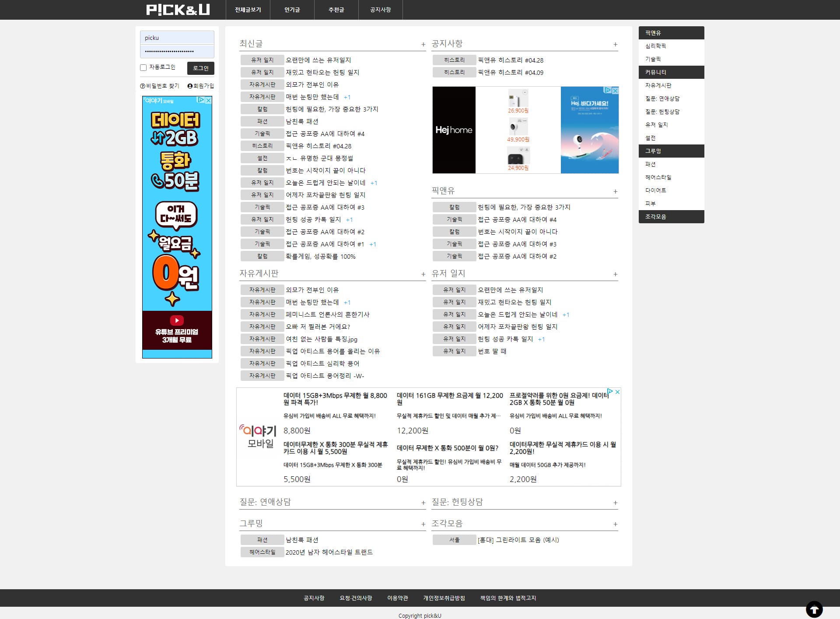Click the picku username input field
Viewport: 840px width, 619px height.
point(177,38)
